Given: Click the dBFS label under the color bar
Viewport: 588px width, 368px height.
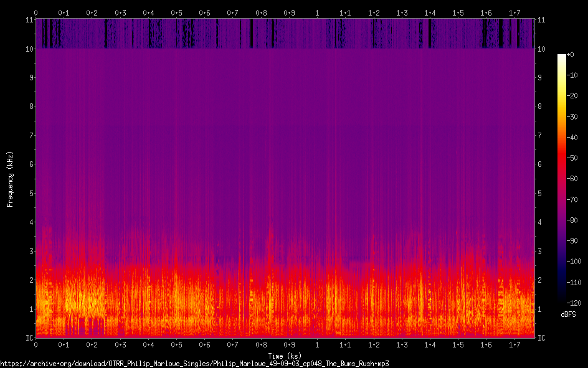Looking at the screenshot, I should pyautogui.click(x=567, y=314).
